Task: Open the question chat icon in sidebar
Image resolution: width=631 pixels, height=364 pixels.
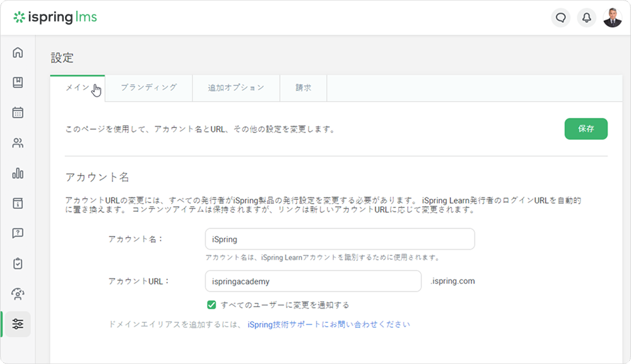Action: pyautogui.click(x=18, y=233)
